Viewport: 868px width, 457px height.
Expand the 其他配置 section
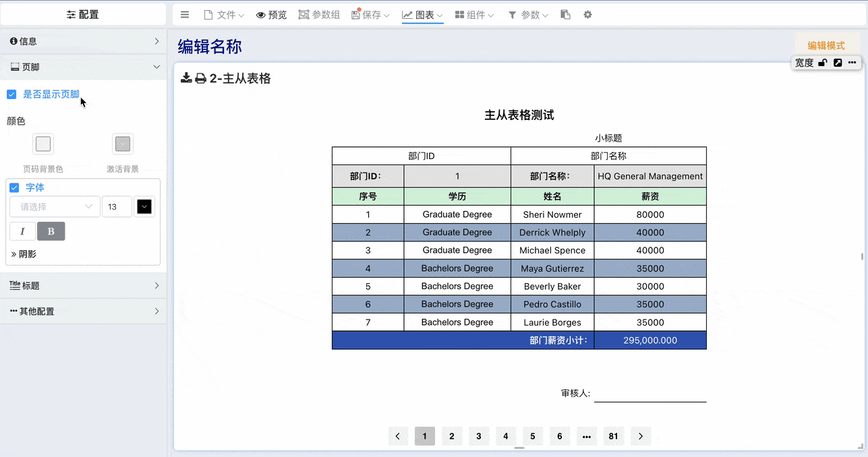pyautogui.click(x=83, y=311)
